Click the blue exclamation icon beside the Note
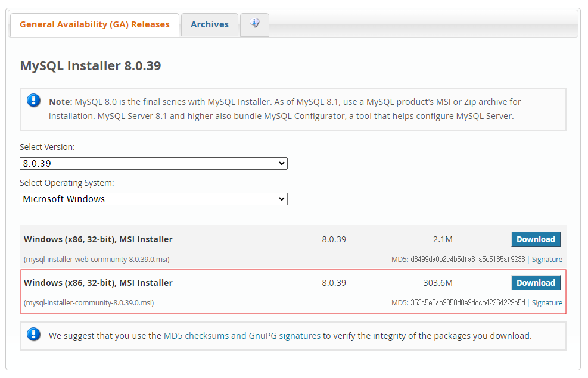This screenshot has height=378, width=588. (x=34, y=101)
